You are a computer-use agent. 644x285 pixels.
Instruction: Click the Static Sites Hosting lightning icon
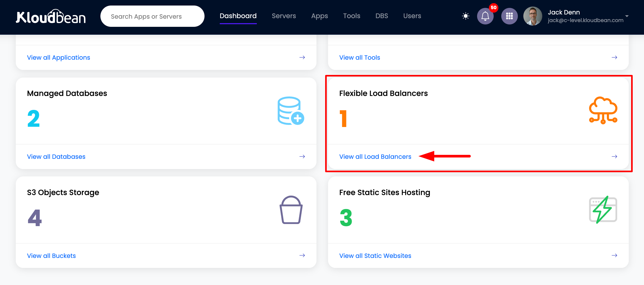click(603, 210)
